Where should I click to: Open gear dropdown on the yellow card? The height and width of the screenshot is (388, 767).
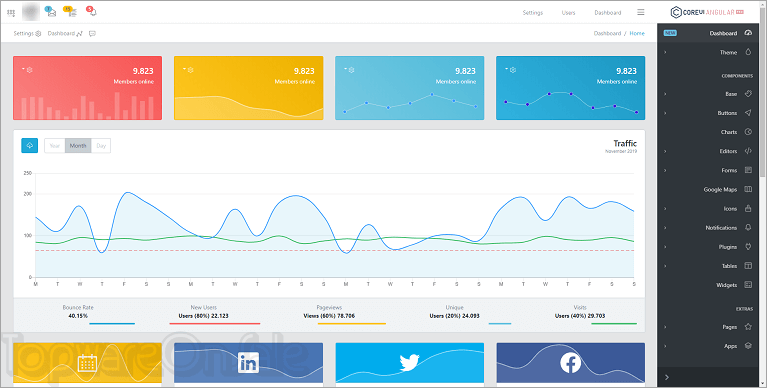pyautogui.click(x=188, y=70)
